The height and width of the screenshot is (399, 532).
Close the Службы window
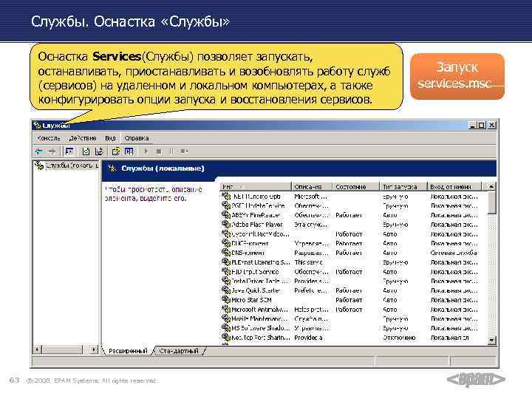(492, 125)
